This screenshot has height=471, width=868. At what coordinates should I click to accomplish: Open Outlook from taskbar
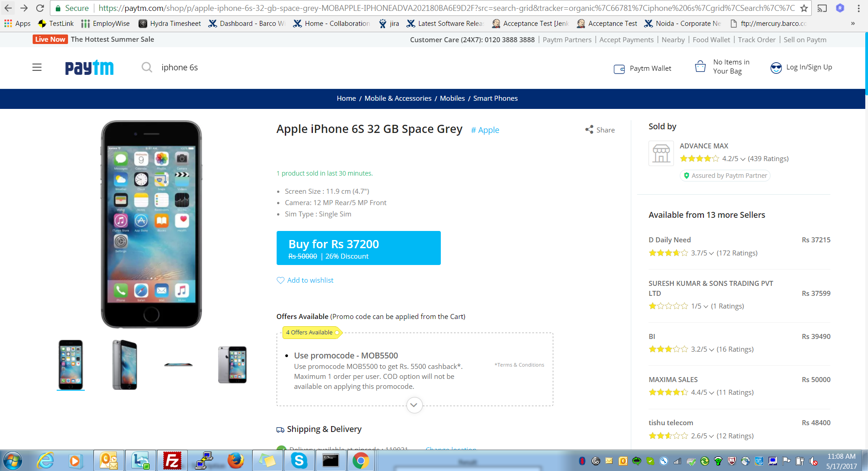point(109,461)
